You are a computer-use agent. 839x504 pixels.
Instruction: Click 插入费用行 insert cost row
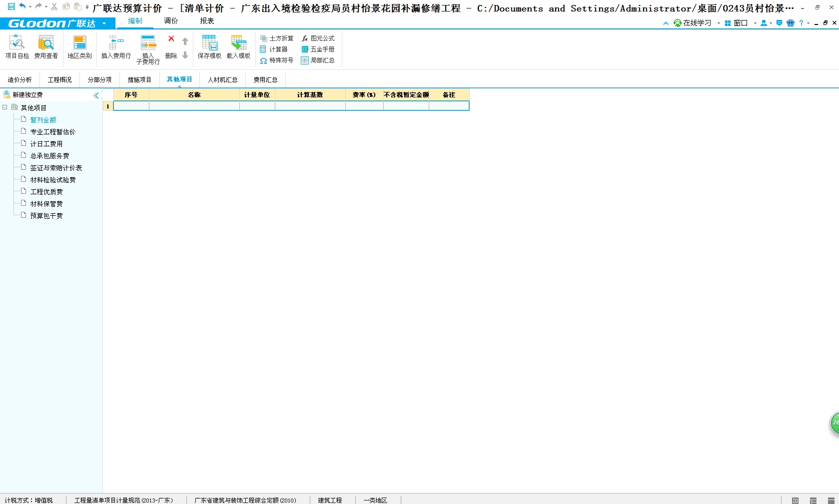[x=116, y=47]
